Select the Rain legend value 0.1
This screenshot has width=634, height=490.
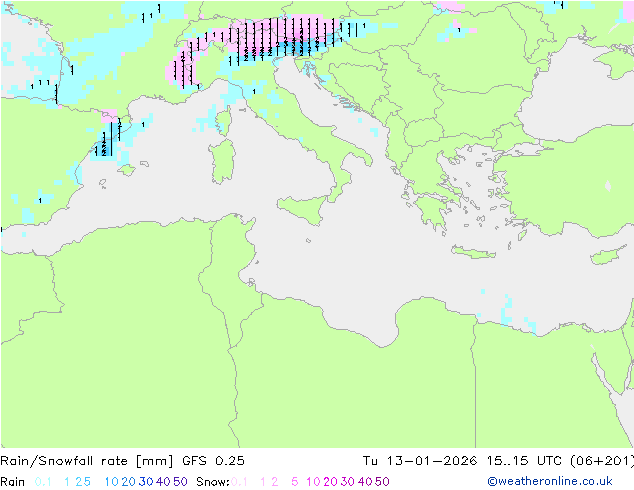pyautogui.click(x=43, y=482)
